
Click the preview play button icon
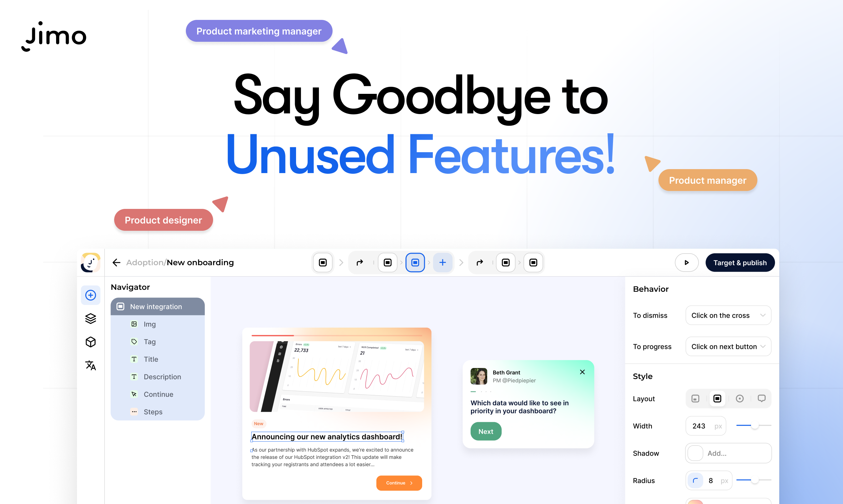(687, 262)
